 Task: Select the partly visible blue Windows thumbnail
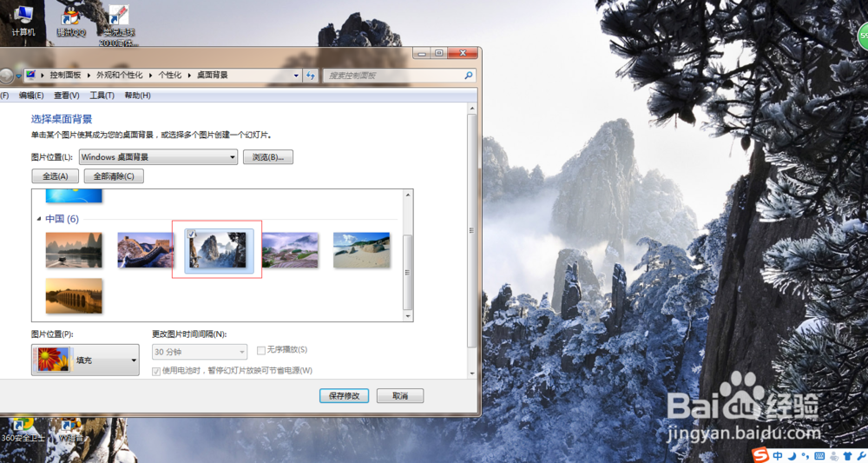[74, 195]
